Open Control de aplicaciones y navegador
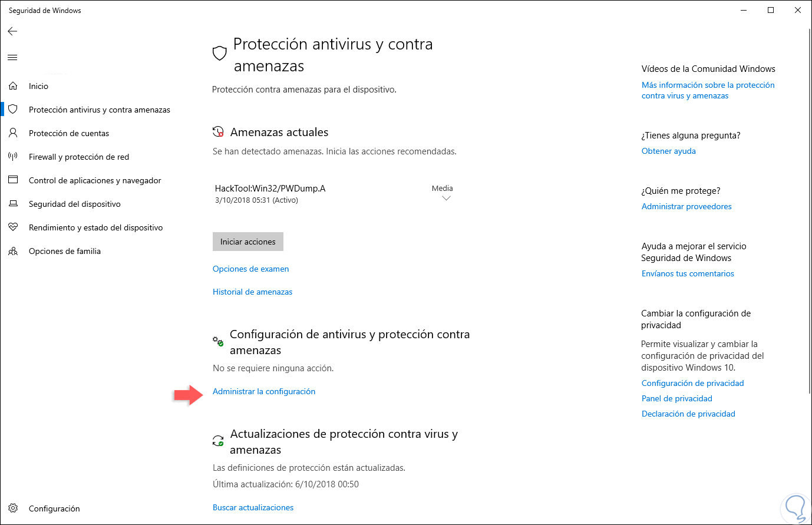 pyautogui.click(x=95, y=180)
